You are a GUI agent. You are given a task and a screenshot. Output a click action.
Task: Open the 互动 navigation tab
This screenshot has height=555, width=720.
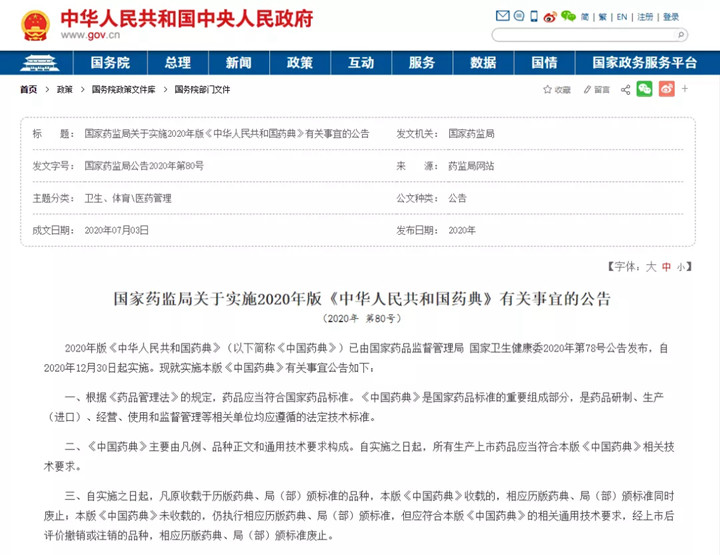click(x=361, y=63)
